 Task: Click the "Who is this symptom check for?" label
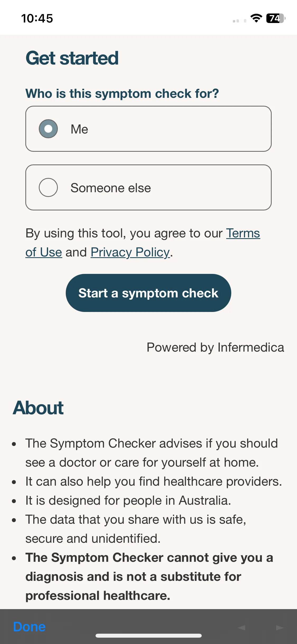122,94
